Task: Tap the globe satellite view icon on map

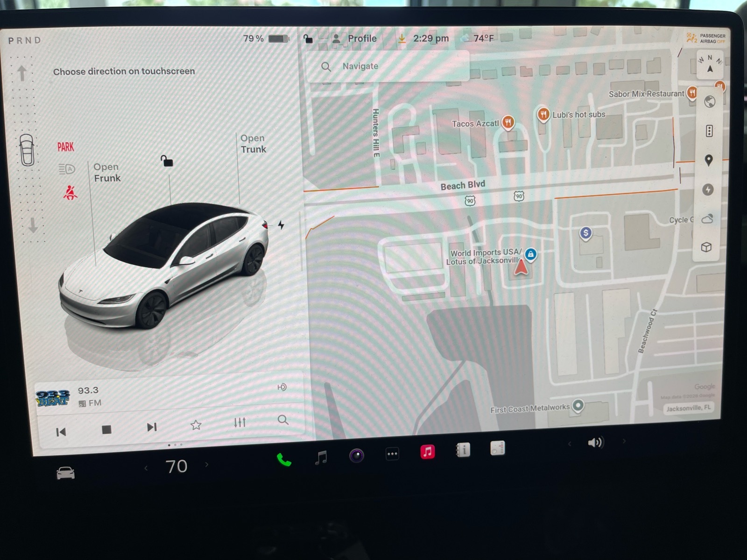Action: pyautogui.click(x=710, y=102)
